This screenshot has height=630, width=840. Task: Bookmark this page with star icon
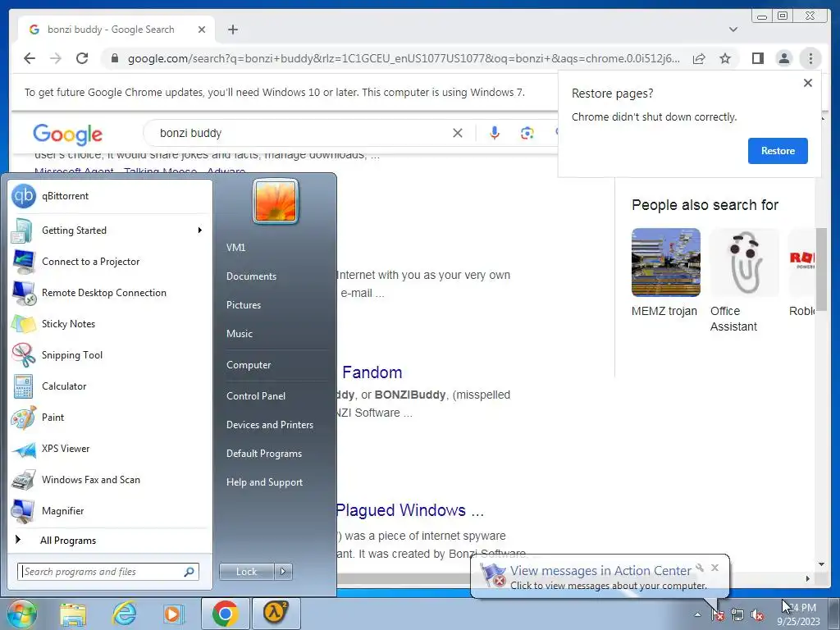[725, 58]
